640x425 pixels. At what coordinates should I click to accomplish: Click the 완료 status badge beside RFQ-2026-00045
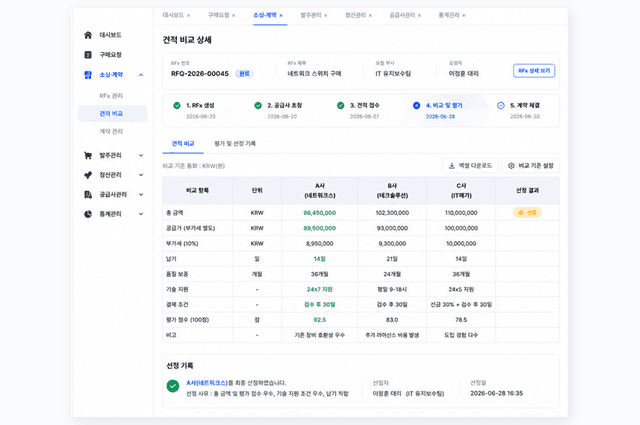point(244,73)
